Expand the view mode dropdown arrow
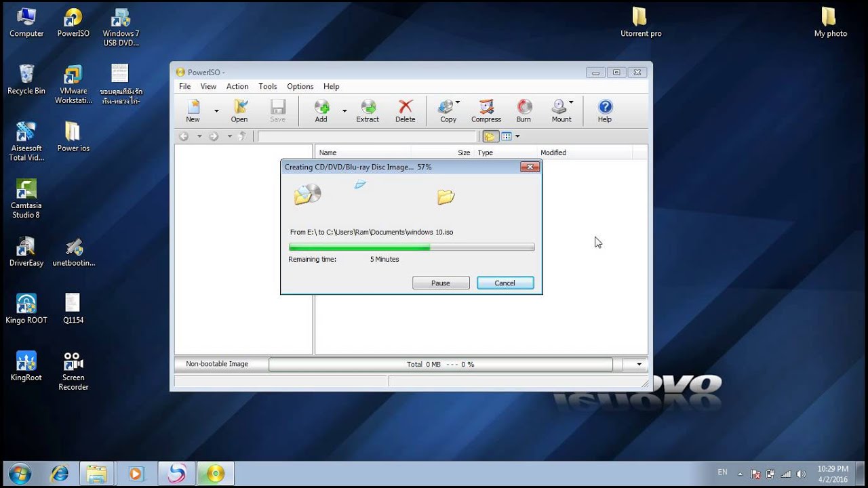This screenshot has width=868, height=488. tap(517, 136)
